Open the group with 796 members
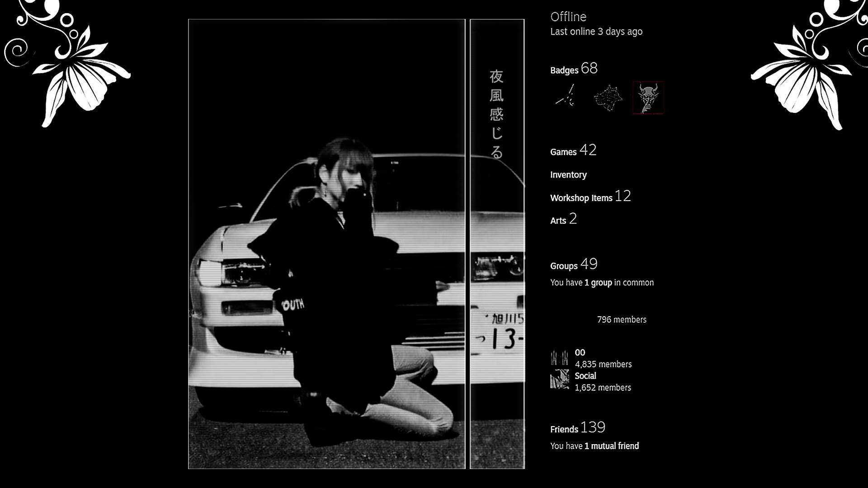 [x=622, y=319]
